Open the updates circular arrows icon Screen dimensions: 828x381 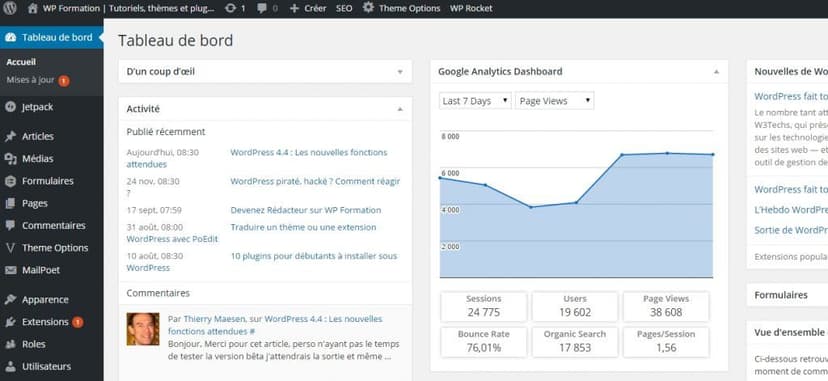230,8
